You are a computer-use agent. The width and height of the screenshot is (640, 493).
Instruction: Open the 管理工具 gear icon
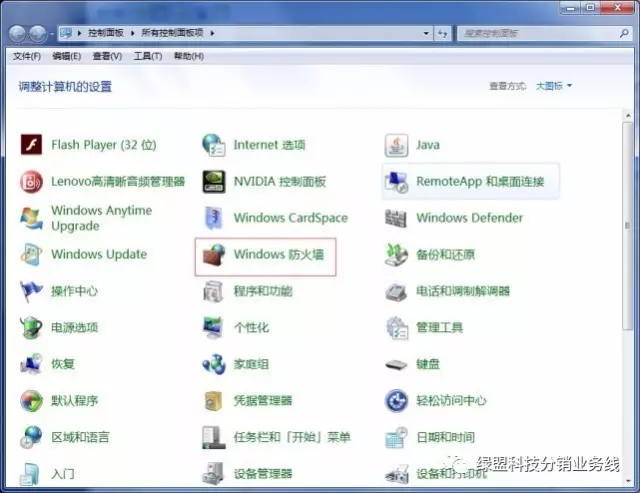(396, 327)
